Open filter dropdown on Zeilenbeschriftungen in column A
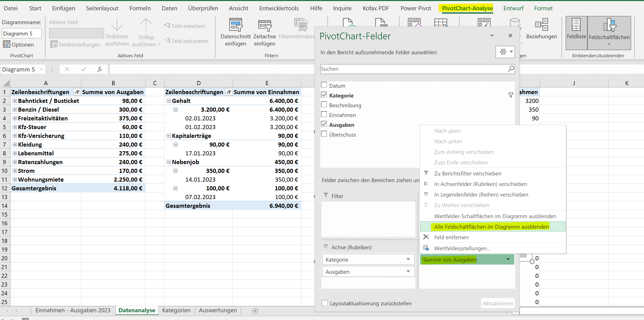 (77, 92)
